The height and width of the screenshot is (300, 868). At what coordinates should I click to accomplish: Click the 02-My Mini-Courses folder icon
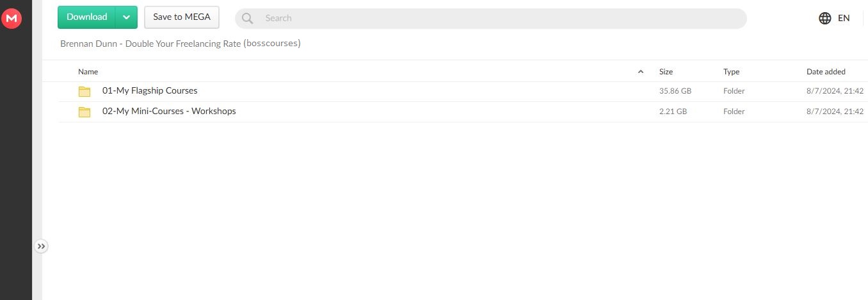click(84, 112)
